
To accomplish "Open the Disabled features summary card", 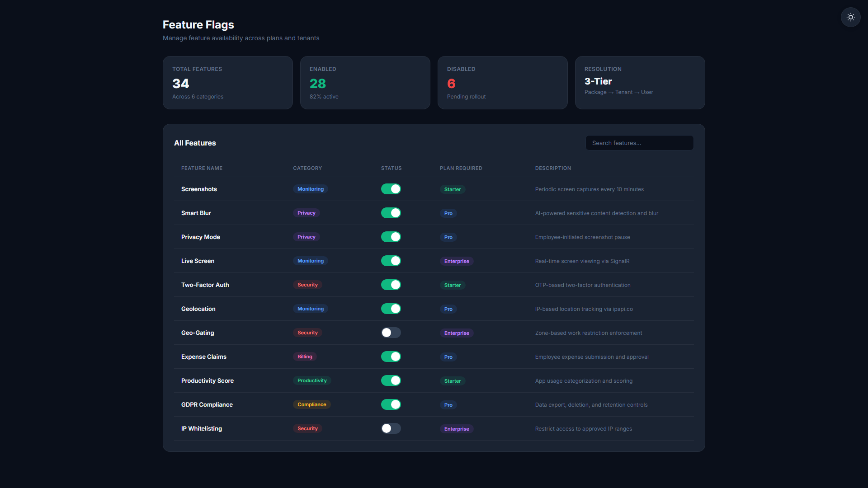I will (502, 83).
